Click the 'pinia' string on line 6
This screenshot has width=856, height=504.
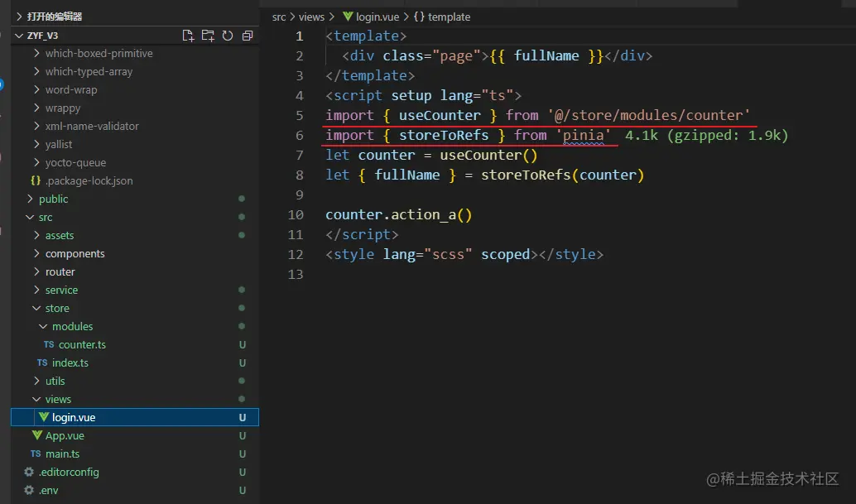pyautogui.click(x=583, y=135)
